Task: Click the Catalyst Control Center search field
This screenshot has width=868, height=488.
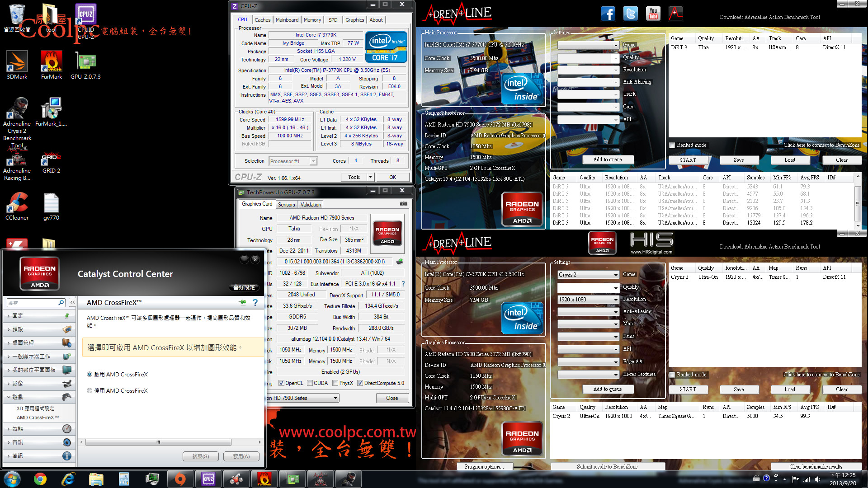Action: point(33,302)
